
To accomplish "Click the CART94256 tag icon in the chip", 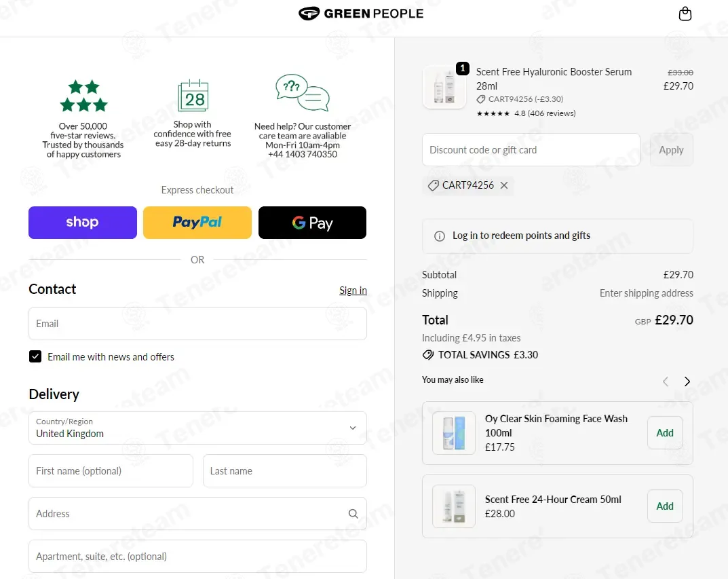I will click(x=433, y=185).
